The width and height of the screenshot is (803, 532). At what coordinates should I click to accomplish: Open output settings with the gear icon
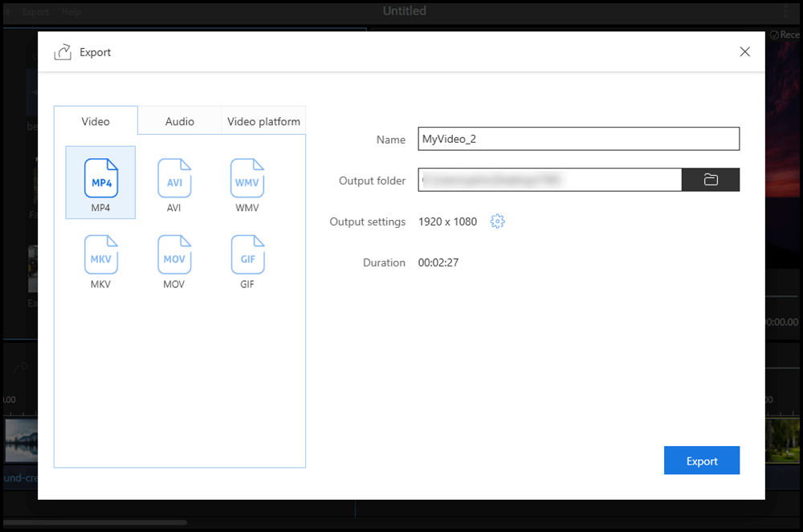coord(497,221)
